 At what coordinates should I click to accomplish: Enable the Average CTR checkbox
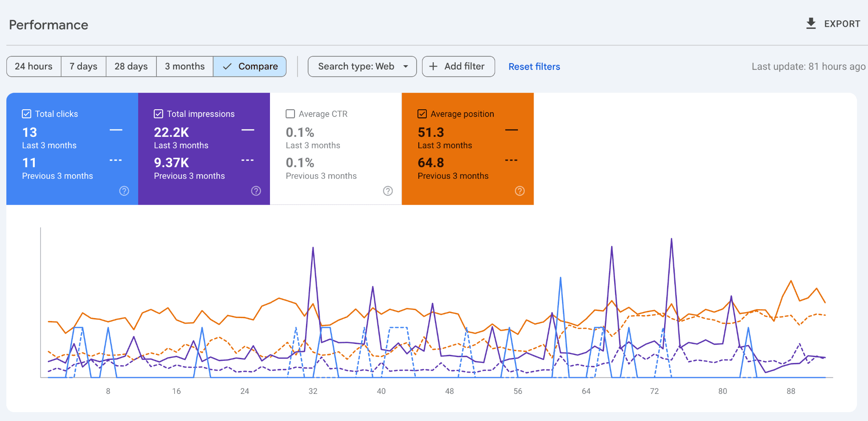290,114
